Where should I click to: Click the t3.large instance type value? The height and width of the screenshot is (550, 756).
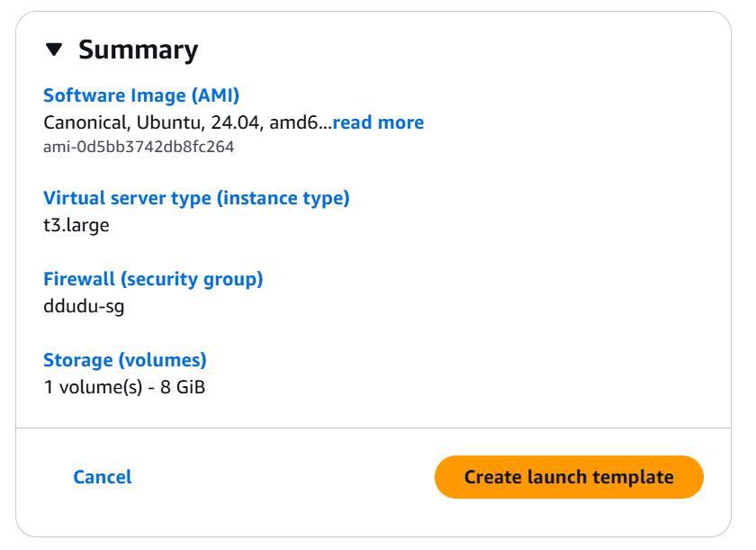[76, 225]
